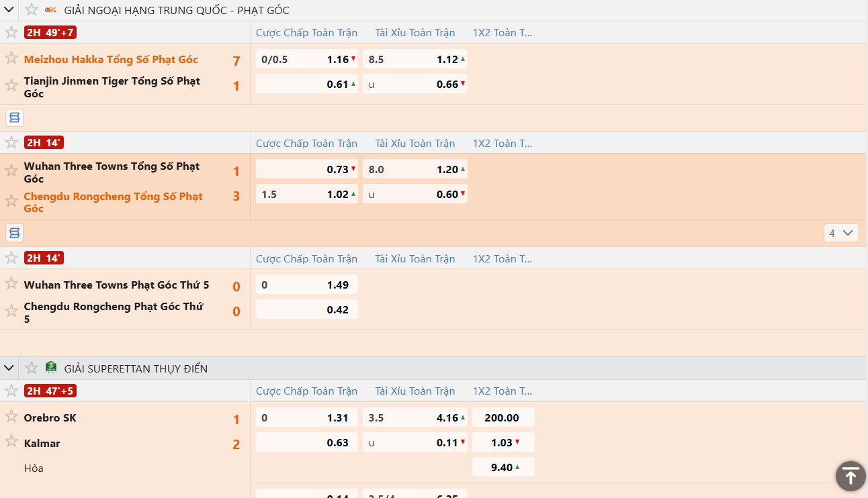Select Tài Xỉu Toàn Trận header in first match
The image size is (868, 498).
tap(415, 32)
